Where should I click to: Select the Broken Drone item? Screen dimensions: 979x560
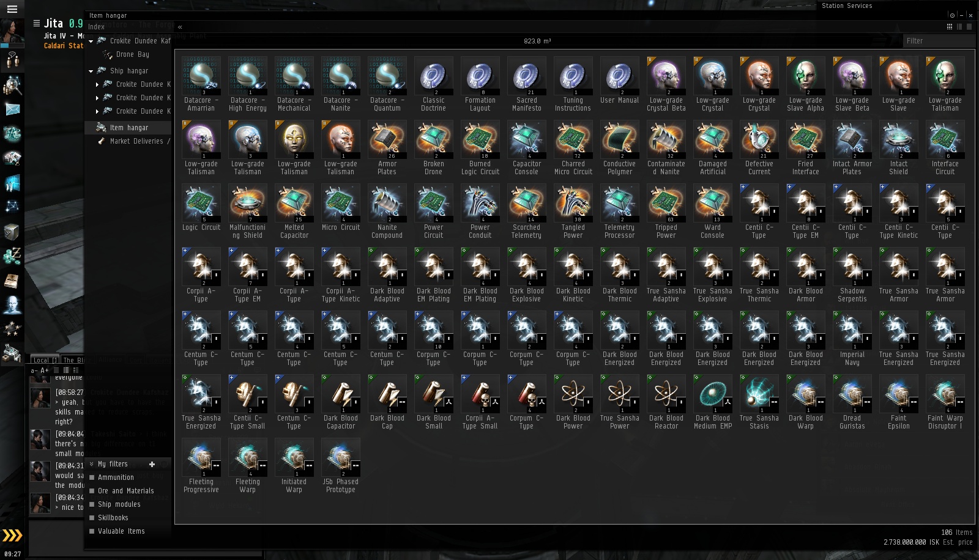[x=434, y=148]
